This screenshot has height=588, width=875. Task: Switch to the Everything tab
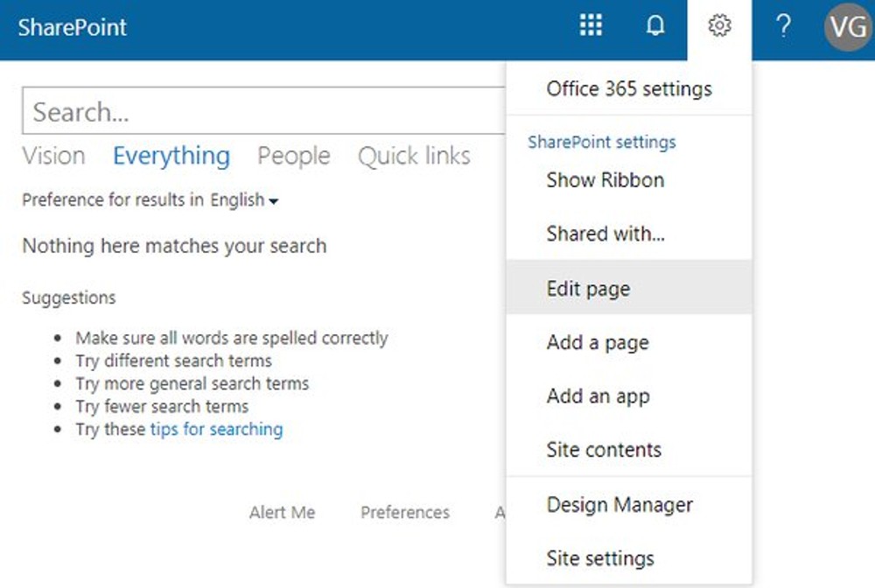171,156
